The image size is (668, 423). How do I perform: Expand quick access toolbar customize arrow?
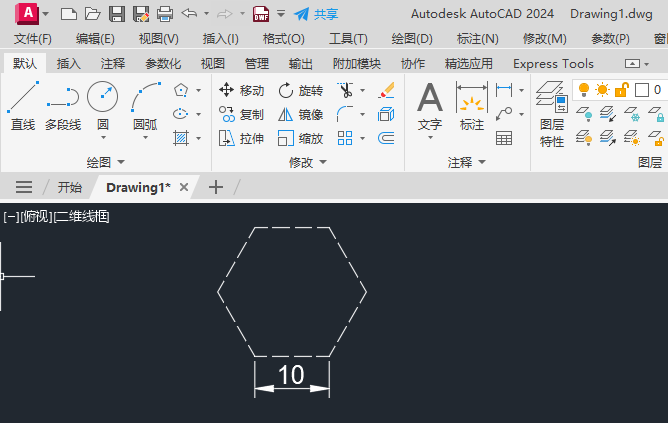pyautogui.click(x=281, y=14)
